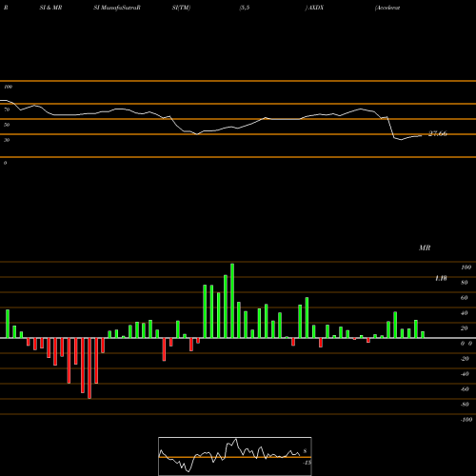Click the 1.18 MR value label

[x=441, y=278]
